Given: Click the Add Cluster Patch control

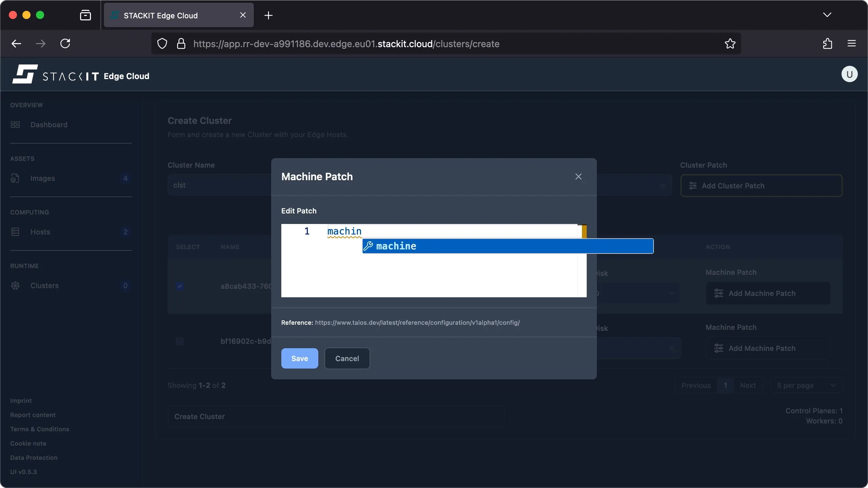Looking at the screenshot, I should point(761,185).
